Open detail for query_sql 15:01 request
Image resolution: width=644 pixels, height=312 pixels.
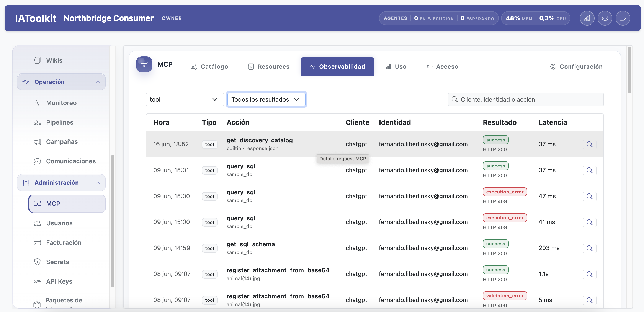coord(590,170)
